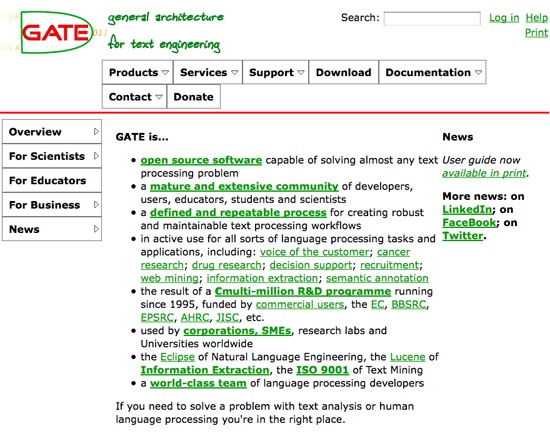Image resolution: width=550 pixels, height=440 pixels.
Task: Open the corporations, SMEs link
Action: 237,331
